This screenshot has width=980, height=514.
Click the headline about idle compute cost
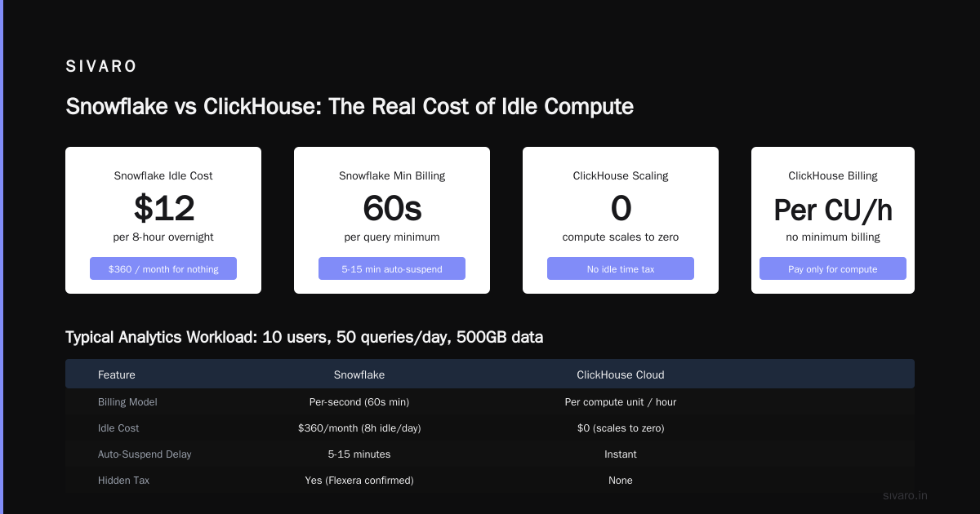click(350, 107)
